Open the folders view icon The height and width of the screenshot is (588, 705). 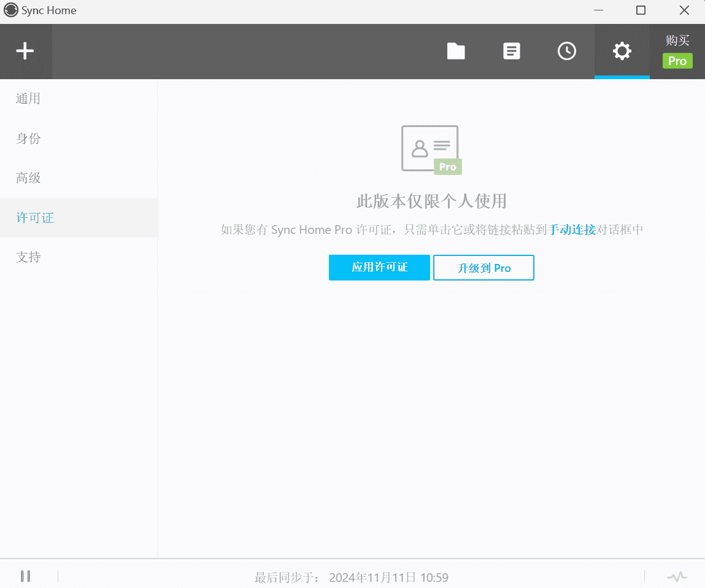pos(456,51)
